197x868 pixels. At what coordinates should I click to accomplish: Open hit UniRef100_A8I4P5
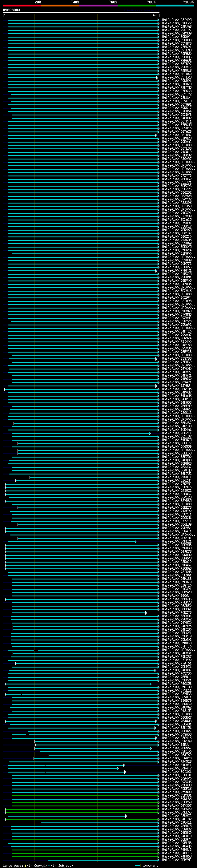[x=177, y=20]
